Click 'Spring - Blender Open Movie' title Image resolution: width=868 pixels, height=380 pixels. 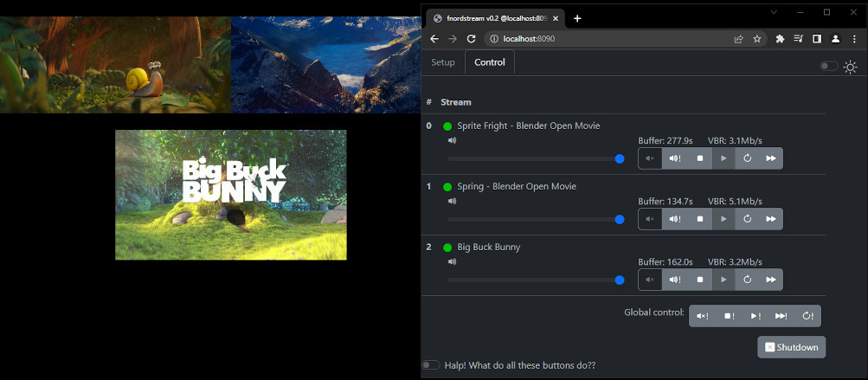517,186
